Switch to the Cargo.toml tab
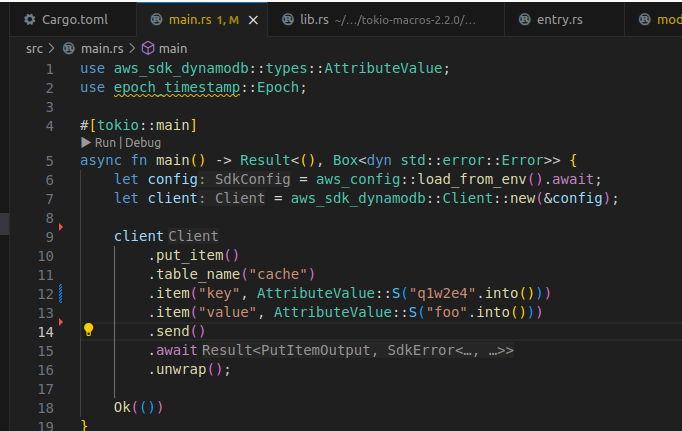682x431 pixels. [x=73, y=19]
